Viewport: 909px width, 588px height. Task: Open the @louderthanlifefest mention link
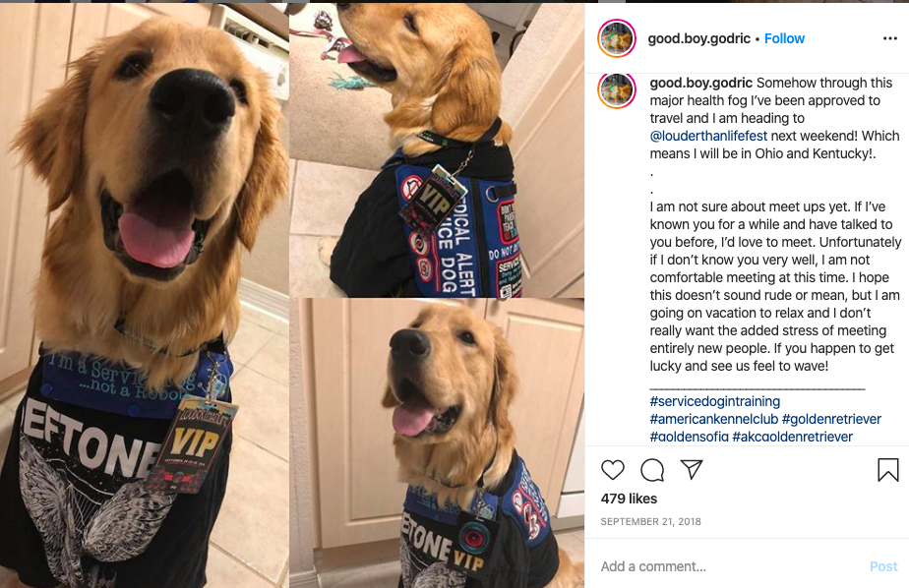click(x=708, y=136)
